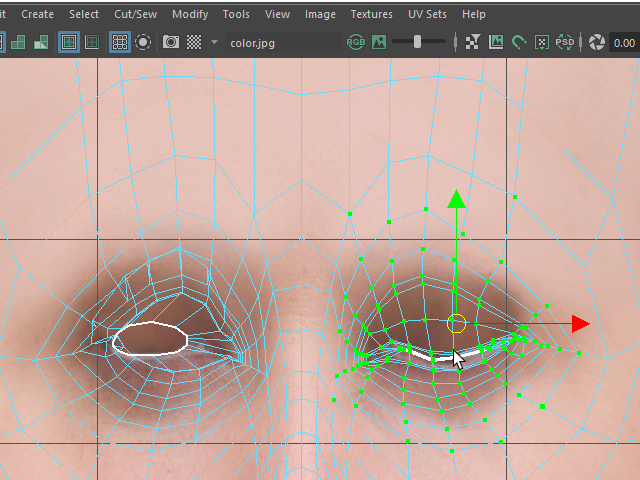Open the Modify menu

coord(190,14)
